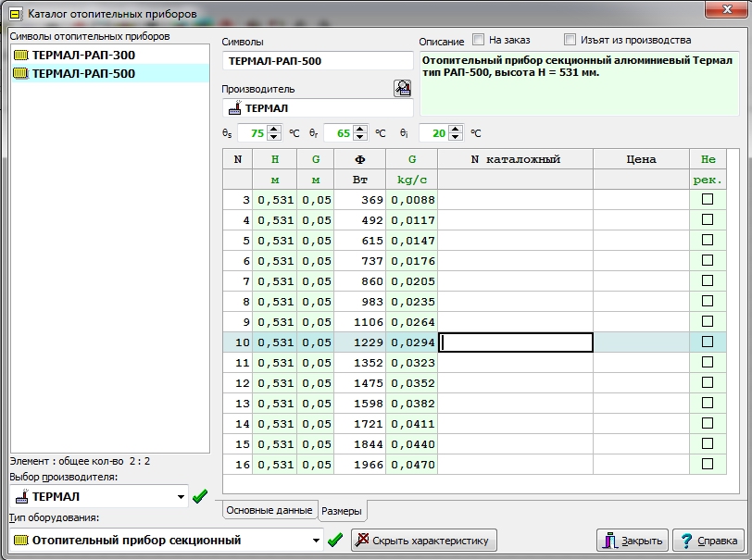Click the θs temperature input field
This screenshot has width=752, height=560.
click(x=253, y=132)
